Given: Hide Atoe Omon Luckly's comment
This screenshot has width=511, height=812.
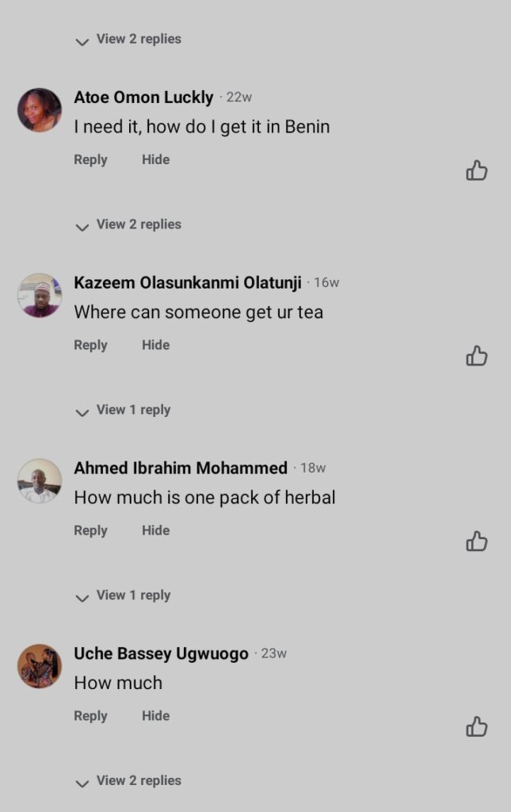Looking at the screenshot, I should (x=155, y=159).
